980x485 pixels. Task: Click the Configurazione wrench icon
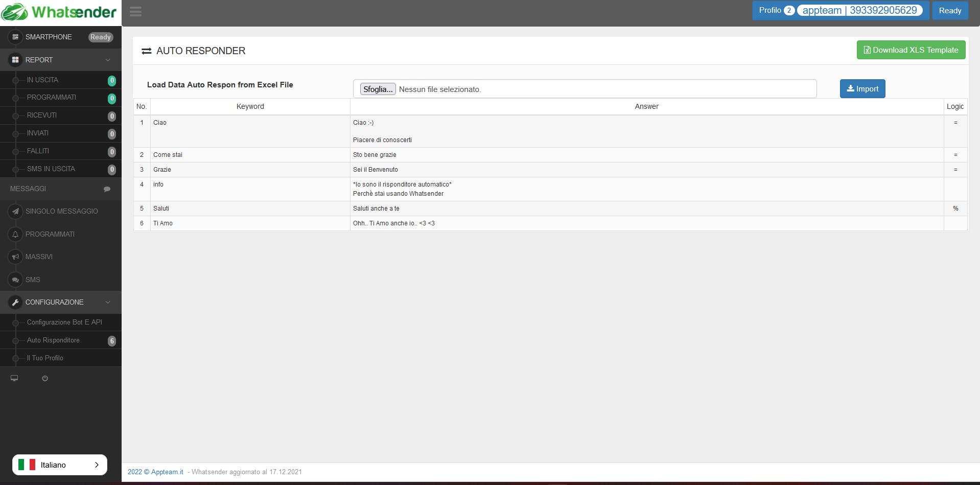point(15,302)
